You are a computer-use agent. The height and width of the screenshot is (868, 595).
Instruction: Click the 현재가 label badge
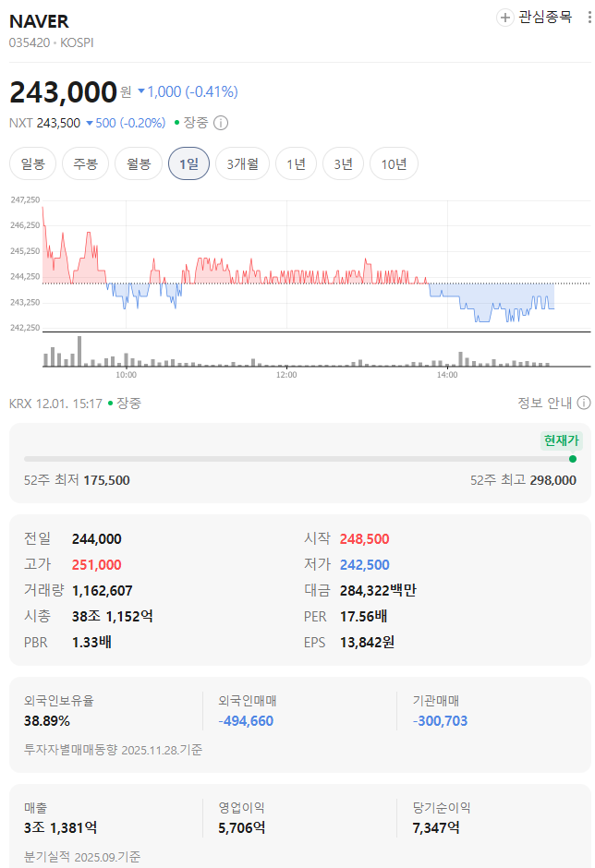(x=561, y=440)
